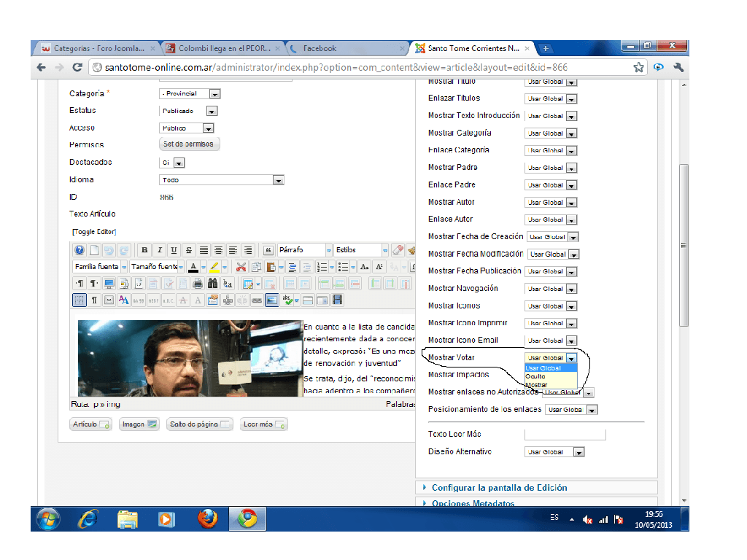Viewport: 747px width, 560px height.
Task: Choose Mostrar in Mostrar Votar list
Action: tap(551, 385)
